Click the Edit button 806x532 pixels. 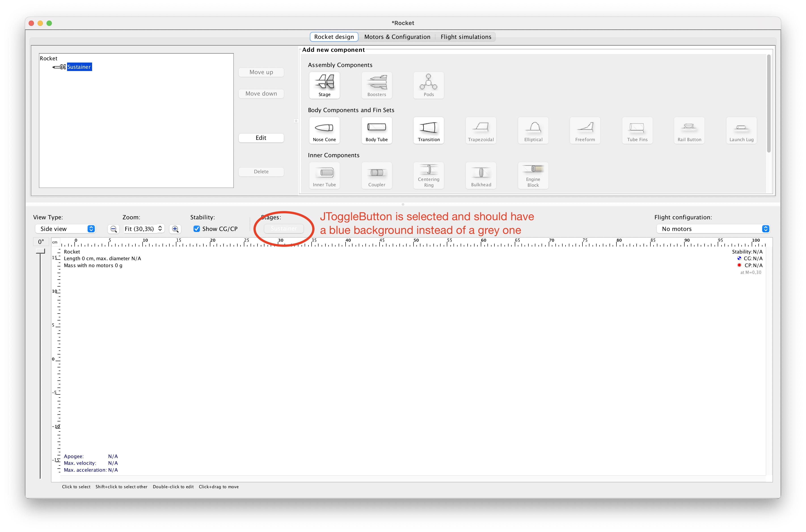click(x=261, y=138)
